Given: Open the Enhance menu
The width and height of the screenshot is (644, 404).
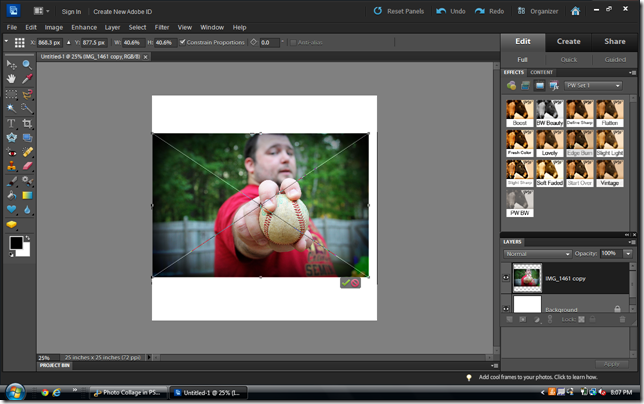Looking at the screenshot, I should pyautogui.click(x=84, y=27).
